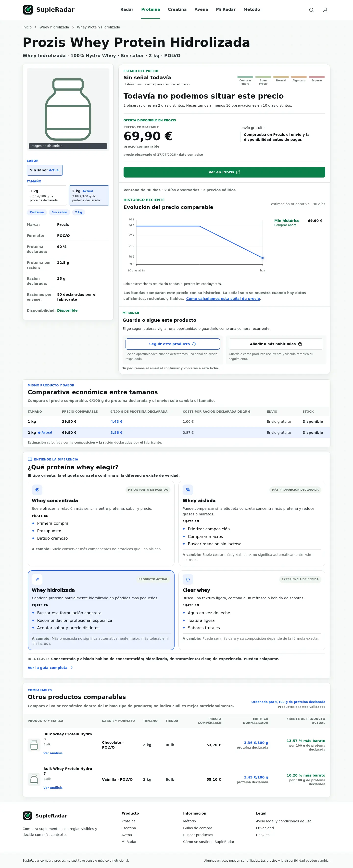Click the box icon in Añadir a mis habituales
This screenshot has width=353, height=868.
(x=300, y=344)
